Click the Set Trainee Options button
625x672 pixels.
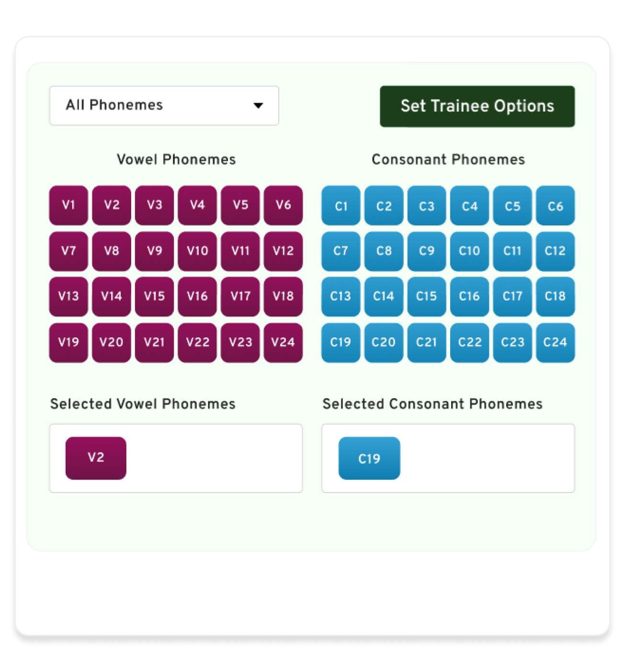[x=477, y=106]
